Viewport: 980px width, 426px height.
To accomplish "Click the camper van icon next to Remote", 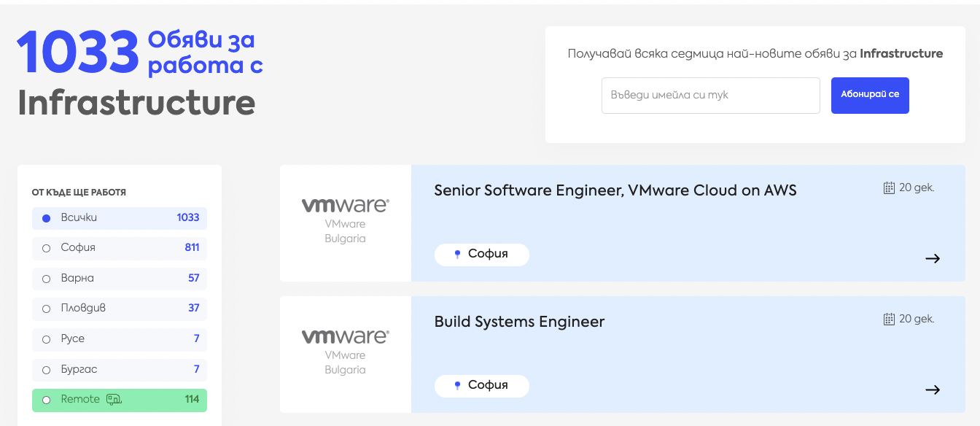I will coord(114,399).
